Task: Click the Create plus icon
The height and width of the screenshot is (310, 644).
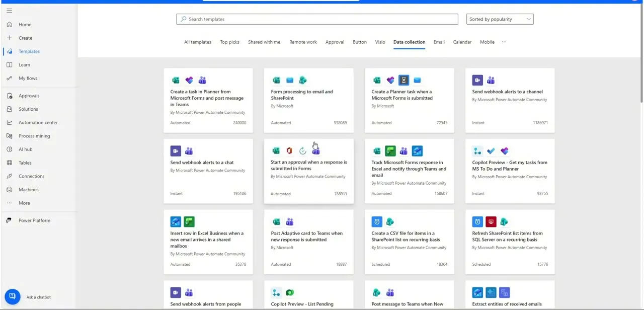Action: [9, 38]
